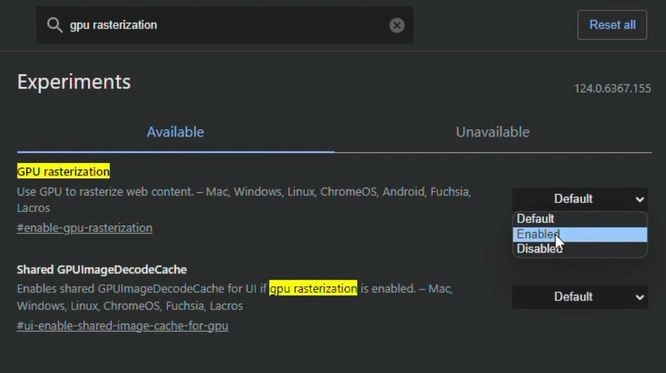Click the search magnifier icon

point(54,25)
